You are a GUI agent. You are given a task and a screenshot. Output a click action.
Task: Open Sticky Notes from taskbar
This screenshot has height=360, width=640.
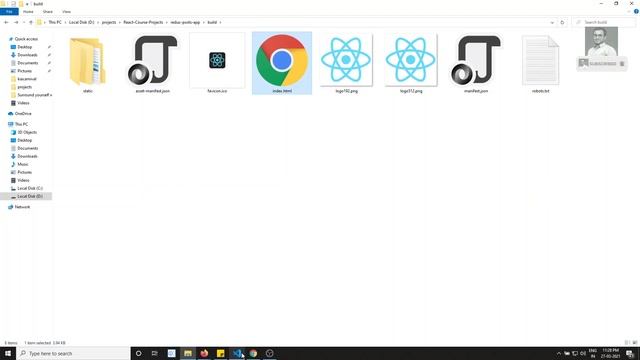(220, 353)
